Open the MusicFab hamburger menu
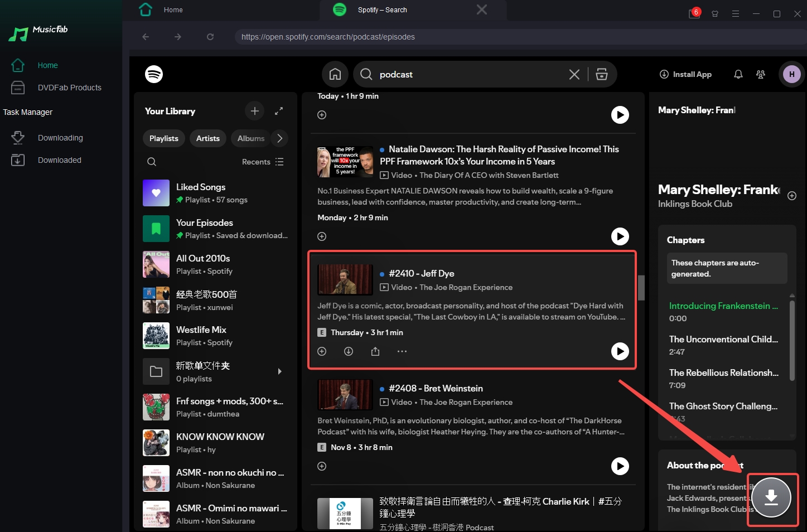The image size is (807, 532). [736, 13]
